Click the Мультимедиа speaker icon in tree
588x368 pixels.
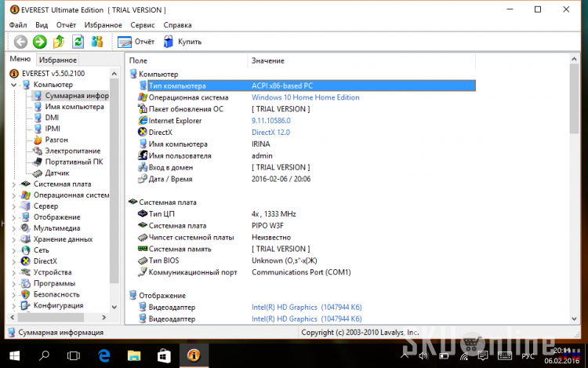pyautogui.click(x=26, y=228)
